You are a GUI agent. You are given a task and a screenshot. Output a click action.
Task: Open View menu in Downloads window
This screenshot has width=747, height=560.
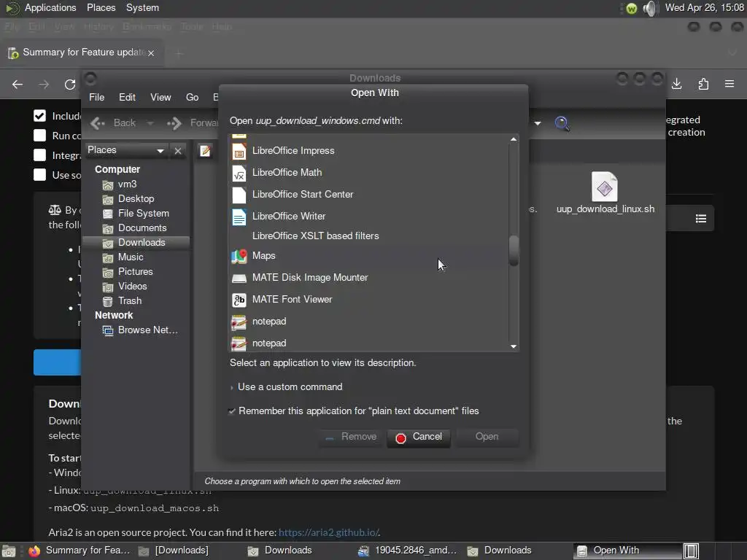pyautogui.click(x=160, y=97)
